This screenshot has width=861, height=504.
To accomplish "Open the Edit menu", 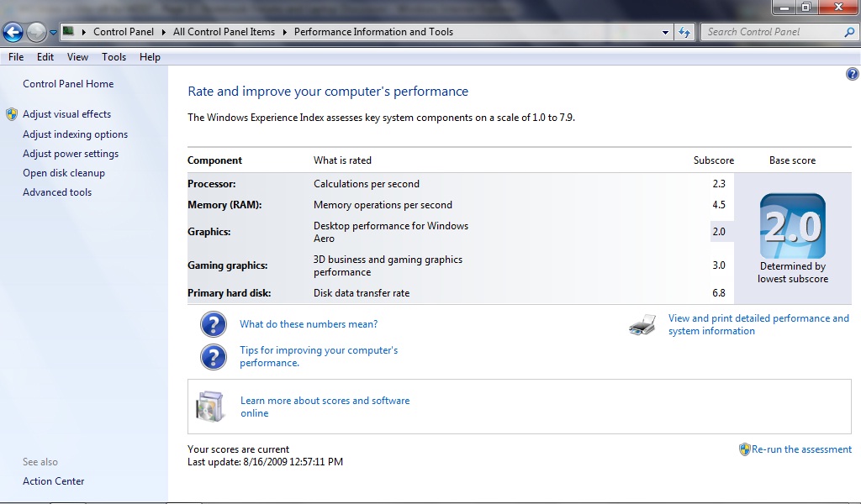I will (x=45, y=57).
